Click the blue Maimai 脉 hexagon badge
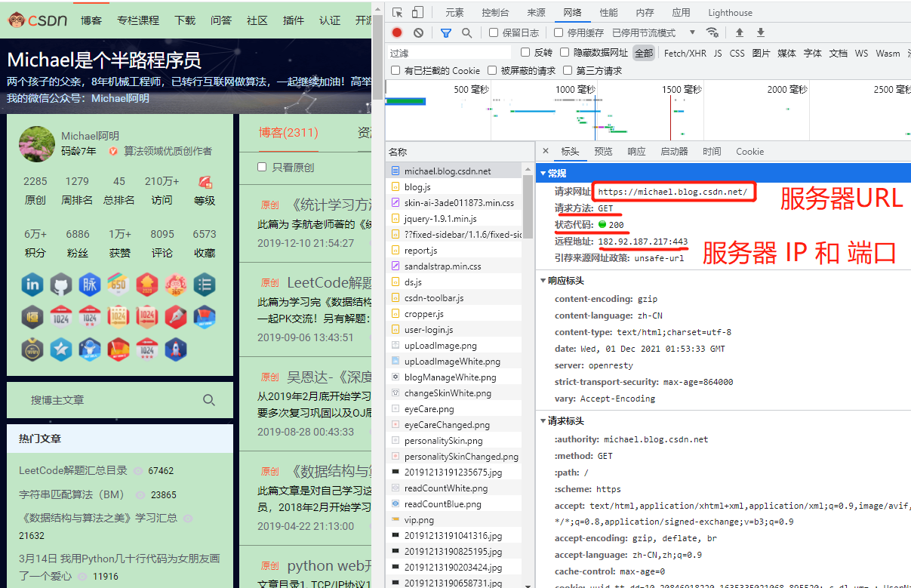Viewport: 911px width, 588px height. pos(90,285)
